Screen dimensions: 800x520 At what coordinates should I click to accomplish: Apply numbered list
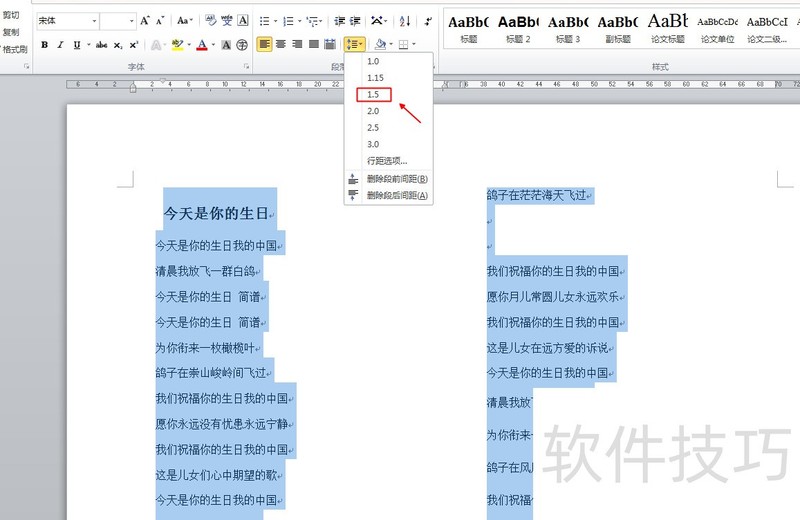(288, 21)
